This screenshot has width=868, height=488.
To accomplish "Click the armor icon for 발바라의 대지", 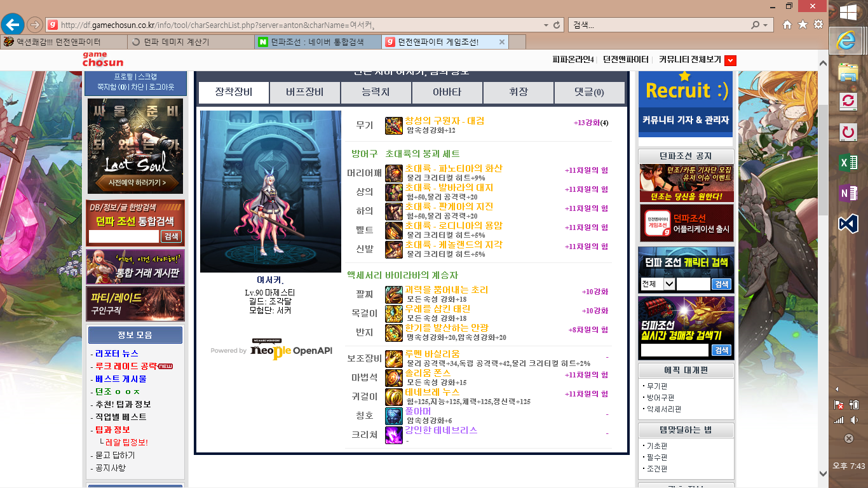I will click(x=393, y=193).
